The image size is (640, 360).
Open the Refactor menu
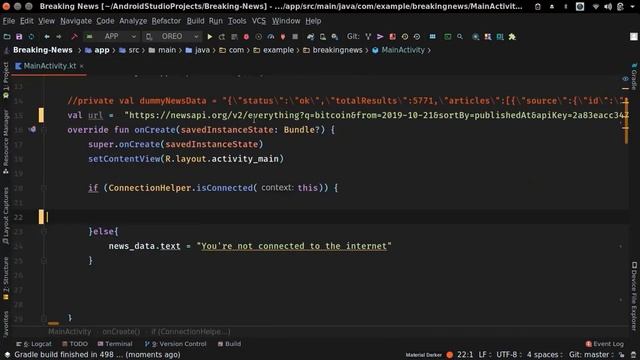(166, 21)
